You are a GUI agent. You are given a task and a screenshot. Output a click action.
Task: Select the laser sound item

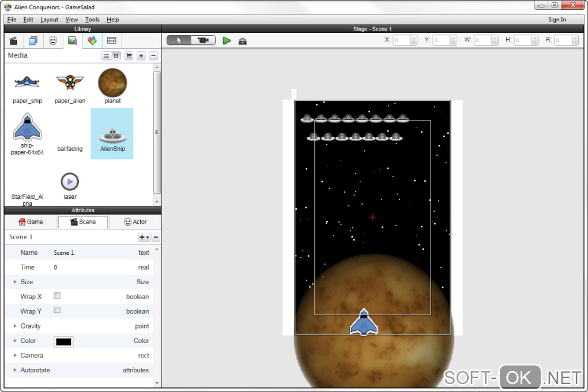pyautogui.click(x=70, y=186)
